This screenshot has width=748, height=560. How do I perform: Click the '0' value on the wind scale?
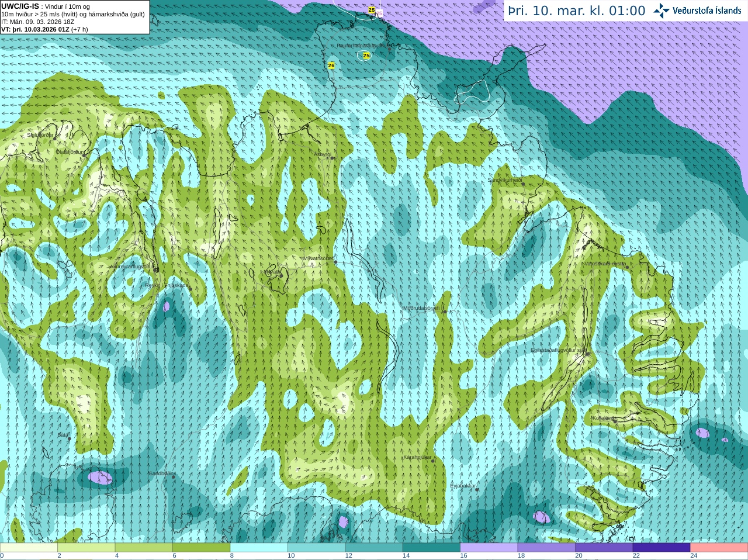(x=2, y=556)
